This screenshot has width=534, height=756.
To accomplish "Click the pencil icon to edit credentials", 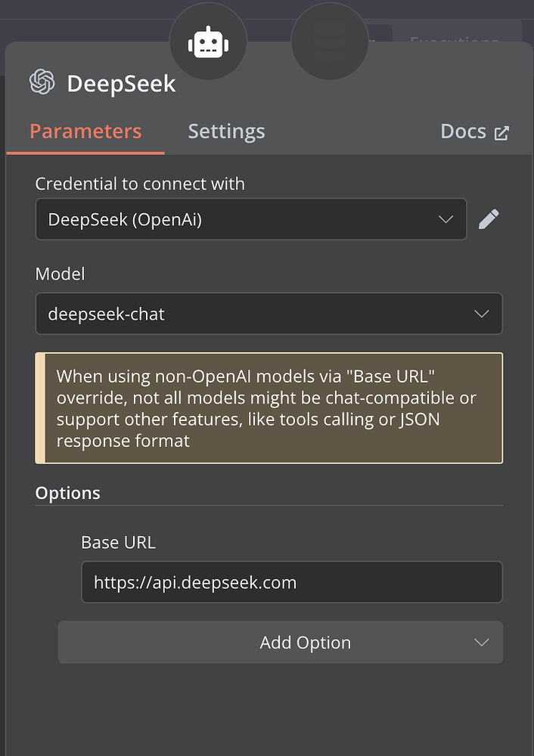I will coord(489,219).
